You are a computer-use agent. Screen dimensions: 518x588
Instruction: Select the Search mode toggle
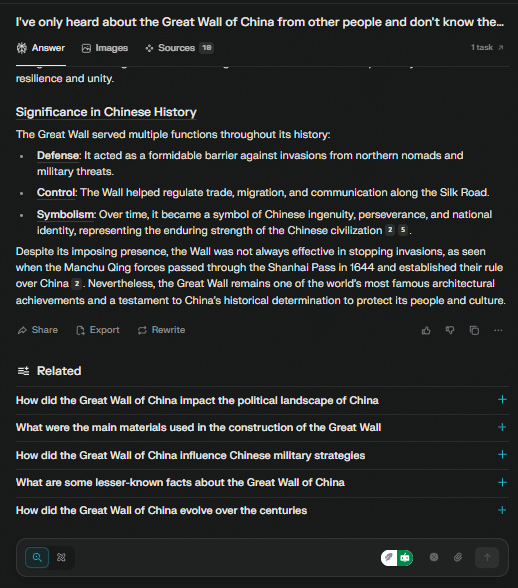click(37, 557)
